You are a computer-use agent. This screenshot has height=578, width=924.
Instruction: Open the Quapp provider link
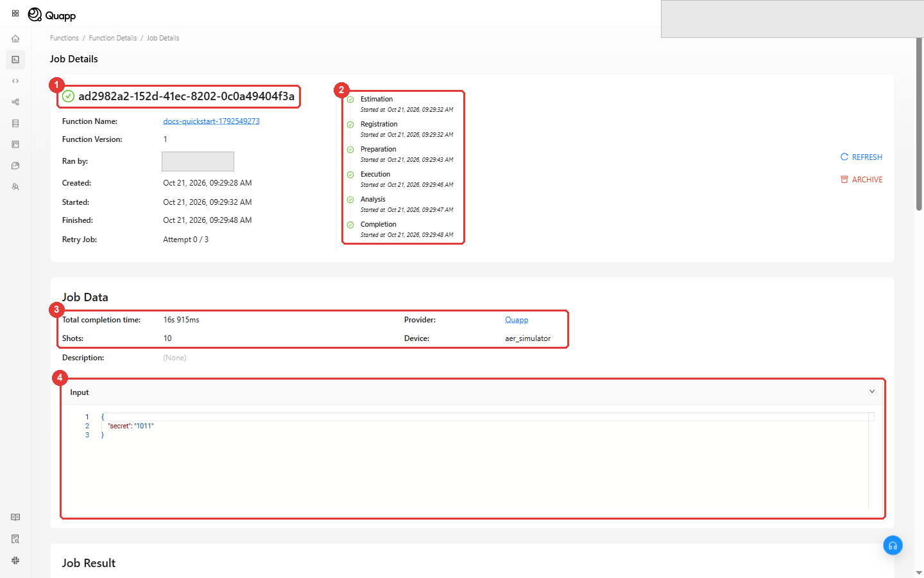[517, 320]
